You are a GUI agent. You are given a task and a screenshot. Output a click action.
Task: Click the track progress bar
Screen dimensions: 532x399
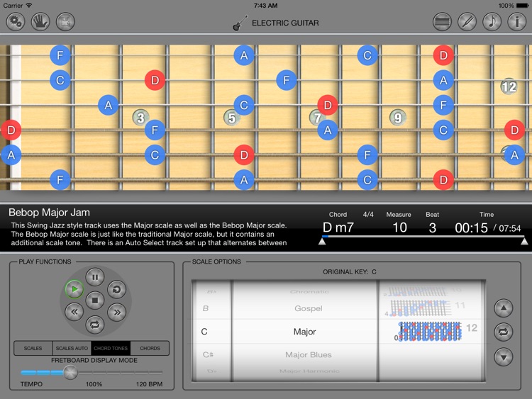coord(423,236)
